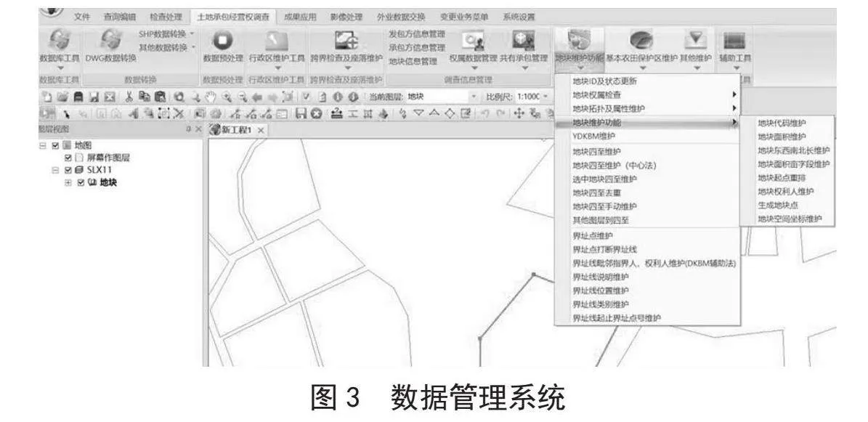868x422 pixels.
Task: Click the cut scissors toolbar icon
Action: pyautogui.click(x=128, y=97)
